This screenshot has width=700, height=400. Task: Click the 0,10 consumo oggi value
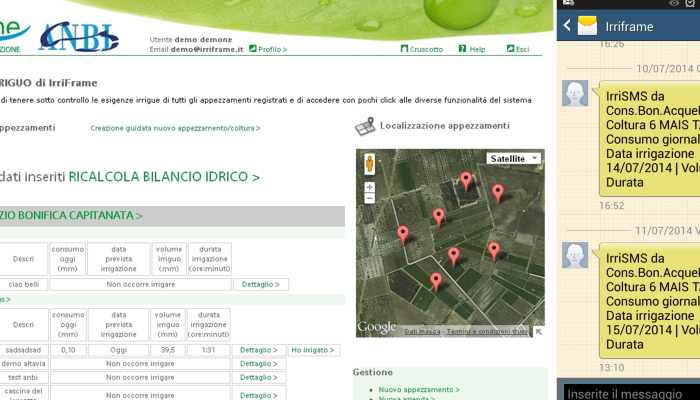click(68, 350)
